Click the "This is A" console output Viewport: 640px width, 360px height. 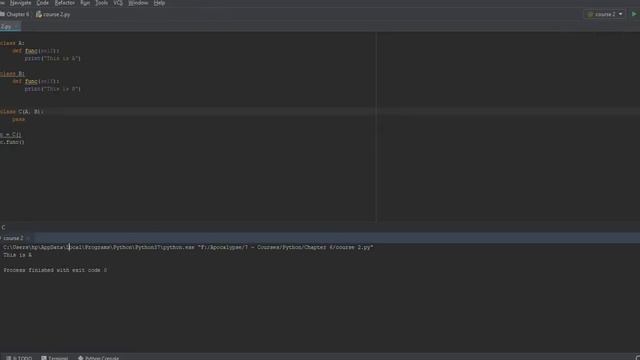coord(17,255)
